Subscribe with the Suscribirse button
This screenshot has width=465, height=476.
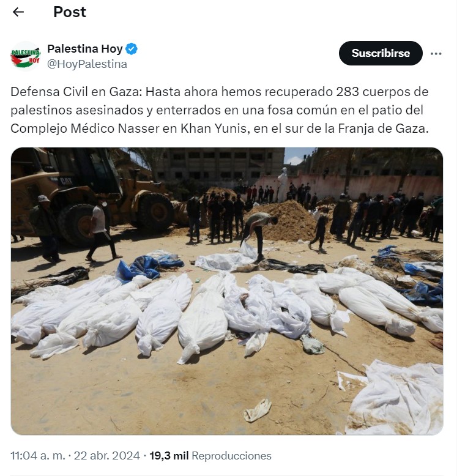pos(381,53)
